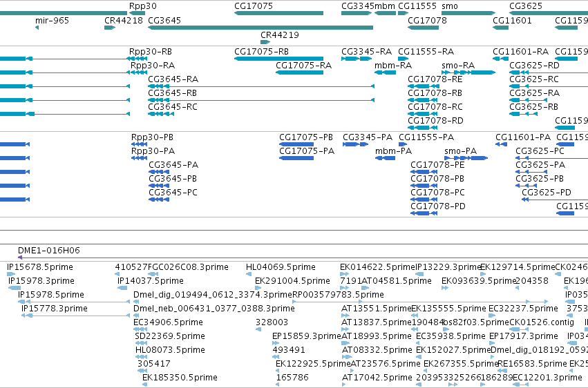
Task: Click EST 165786
Action: (x=292, y=378)
